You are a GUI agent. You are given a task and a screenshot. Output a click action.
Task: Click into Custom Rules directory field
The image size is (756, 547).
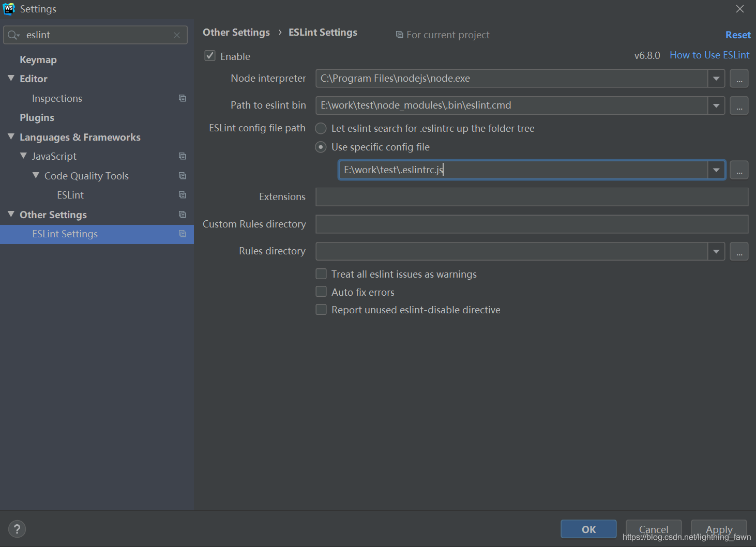click(x=532, y=224)
